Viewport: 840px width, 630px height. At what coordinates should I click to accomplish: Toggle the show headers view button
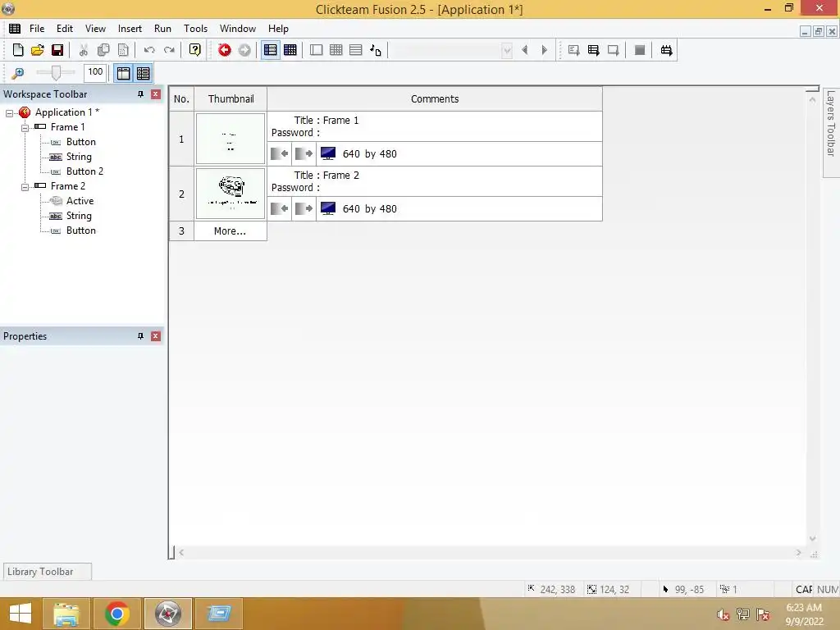tap(123, 73)
